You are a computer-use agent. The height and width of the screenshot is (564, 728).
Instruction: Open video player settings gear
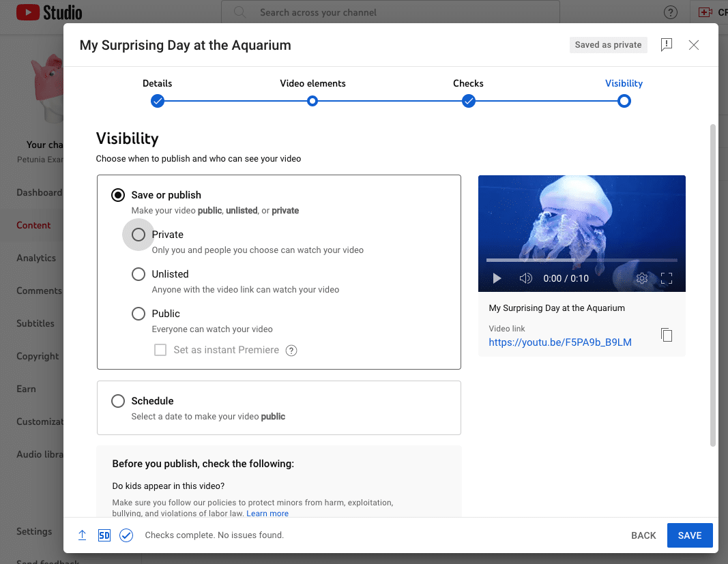(x=641, y=278)
